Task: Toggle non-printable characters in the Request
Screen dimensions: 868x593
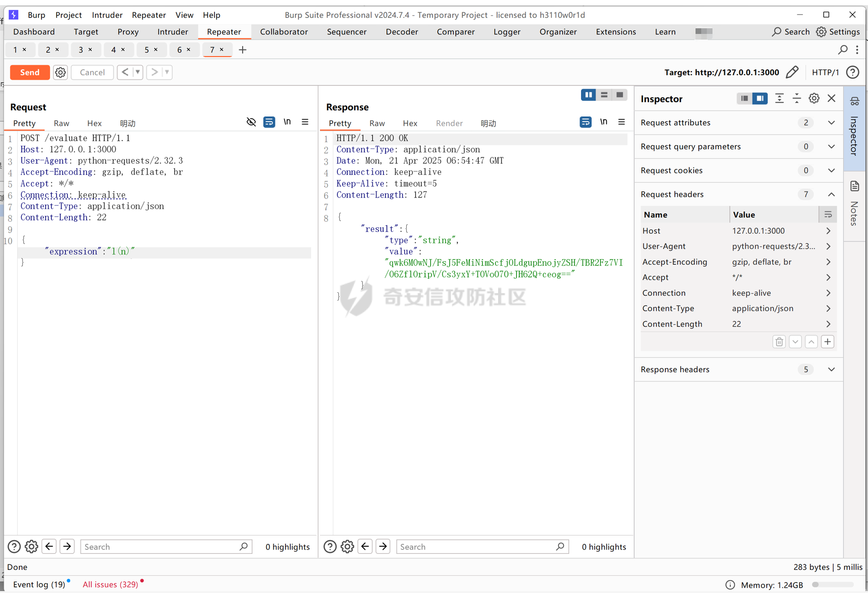Action: 251,122
